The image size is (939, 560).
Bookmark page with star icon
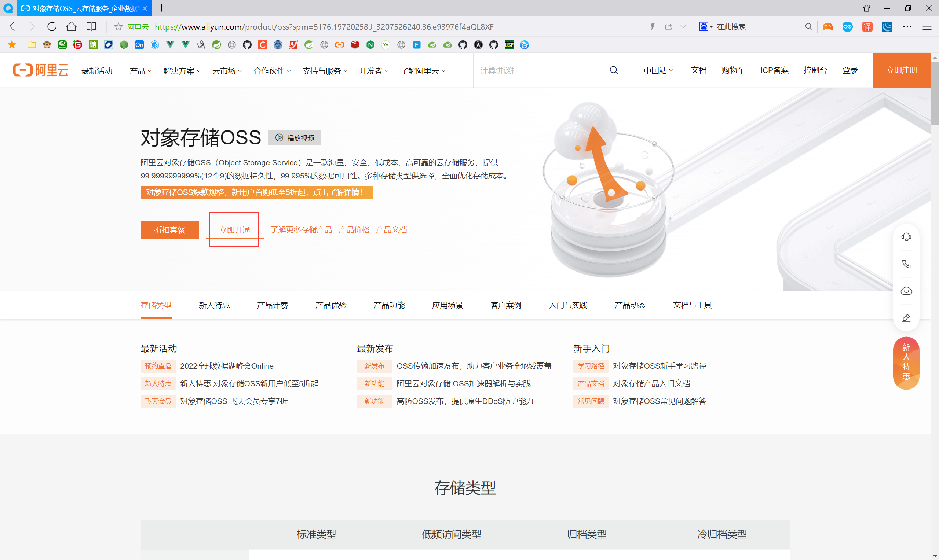point(118,26)
